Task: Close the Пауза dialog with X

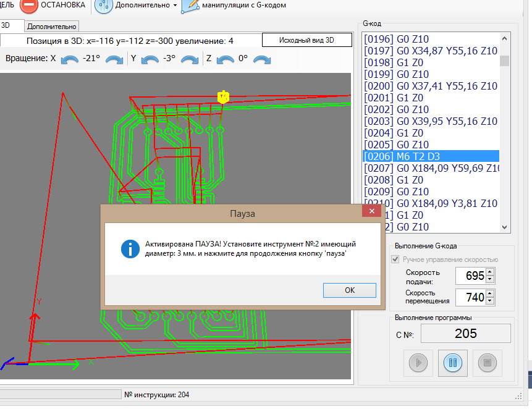Action: pyautogui.click(x=371, y=211)
